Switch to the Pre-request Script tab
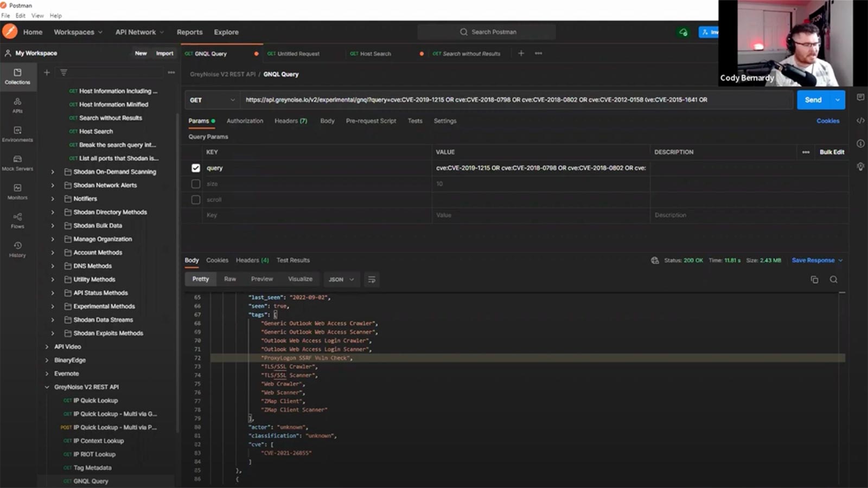 point(371,121)
